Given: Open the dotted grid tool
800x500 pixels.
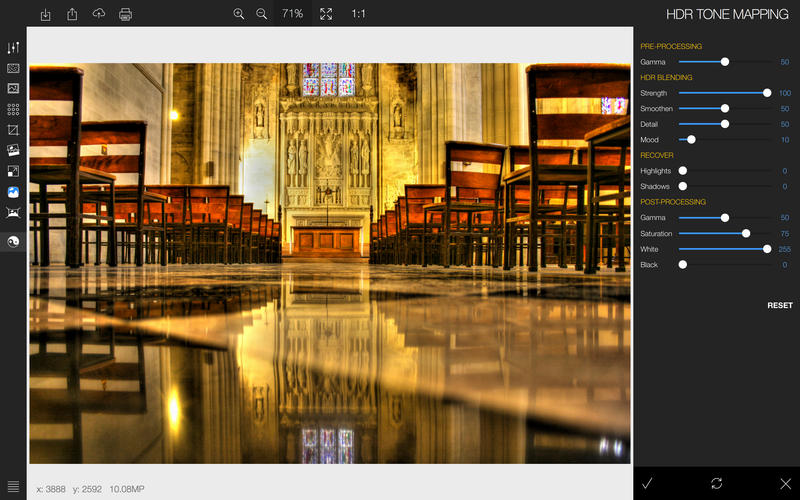Looking at the screenshot, I should [14, 109].
